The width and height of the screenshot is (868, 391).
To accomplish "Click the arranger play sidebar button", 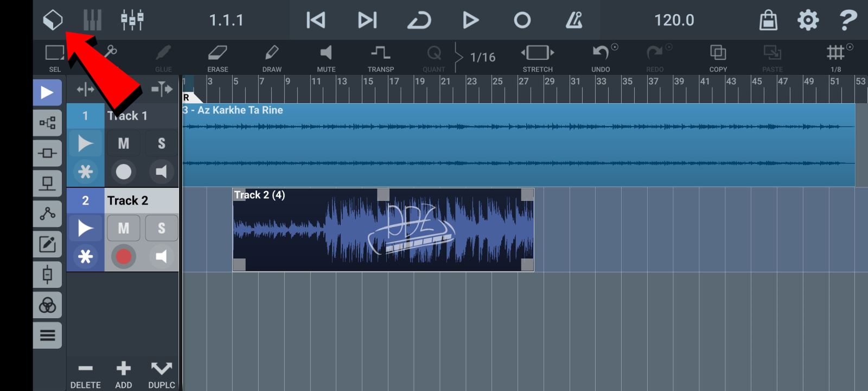I will pos(47,92).
